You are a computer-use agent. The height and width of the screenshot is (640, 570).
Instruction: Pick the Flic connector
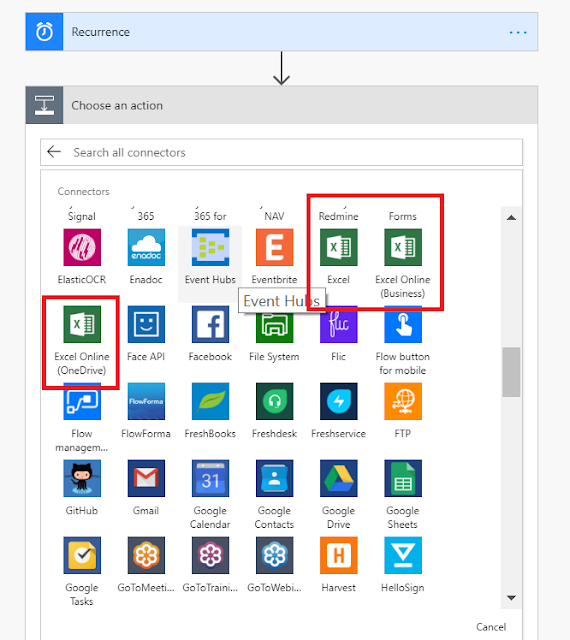click(x=338, y=327)
